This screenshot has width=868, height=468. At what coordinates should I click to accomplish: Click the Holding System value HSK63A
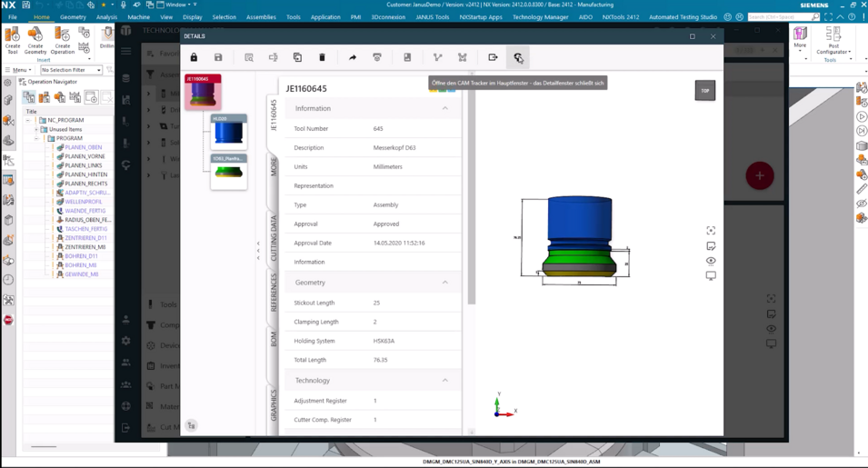point(384,342)
